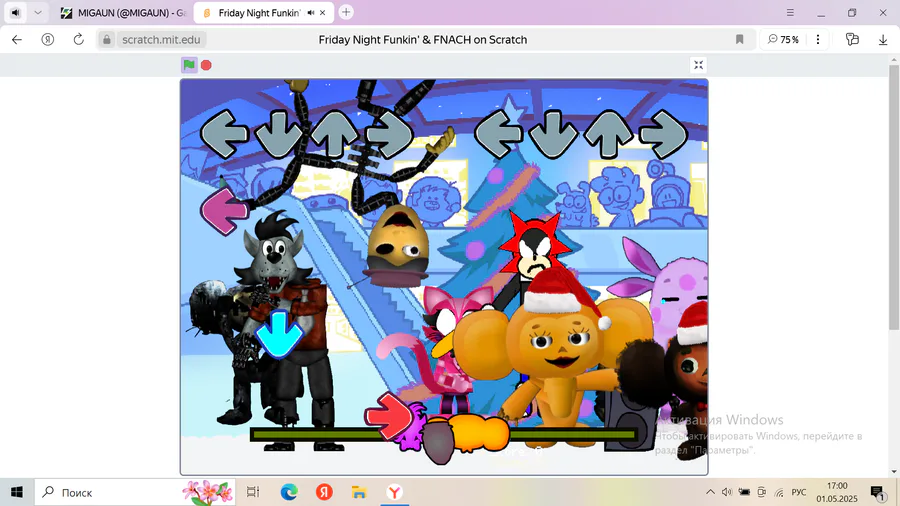Mute the tab audio in the Friday Night Funkin' tab
Screen dimensions: 900x506
coord(311,13)
